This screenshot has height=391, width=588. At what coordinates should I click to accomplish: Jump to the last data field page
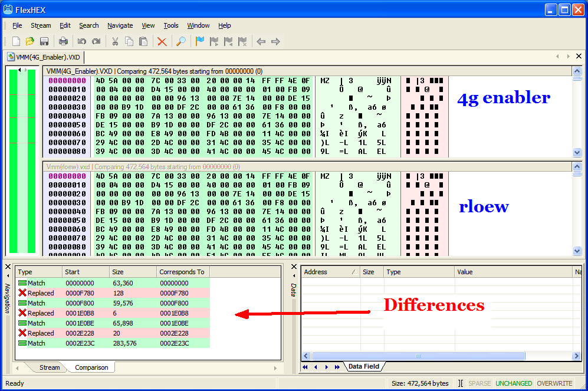337,367
